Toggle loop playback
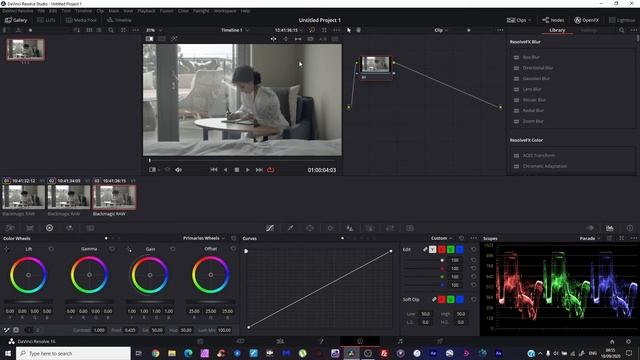Screen dimensions: 640x360 click(x=271, y=170)
